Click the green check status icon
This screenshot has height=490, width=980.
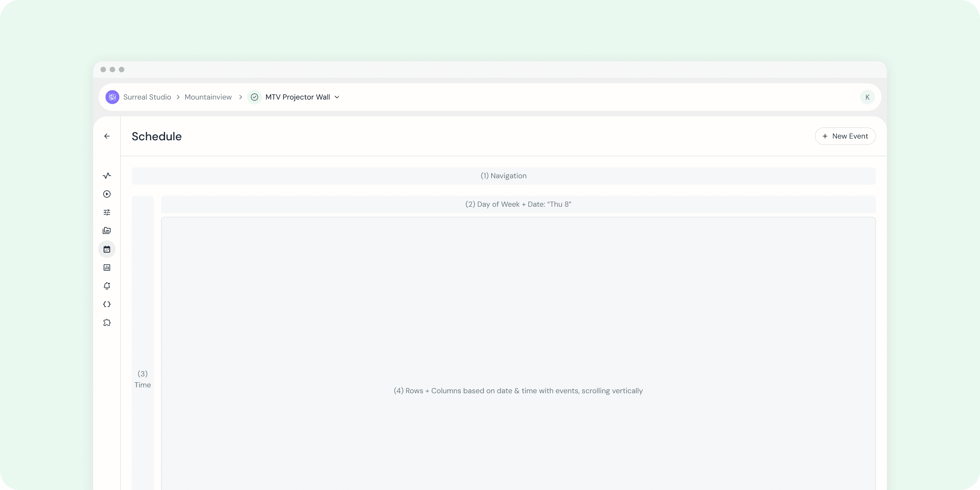(254, 97)
